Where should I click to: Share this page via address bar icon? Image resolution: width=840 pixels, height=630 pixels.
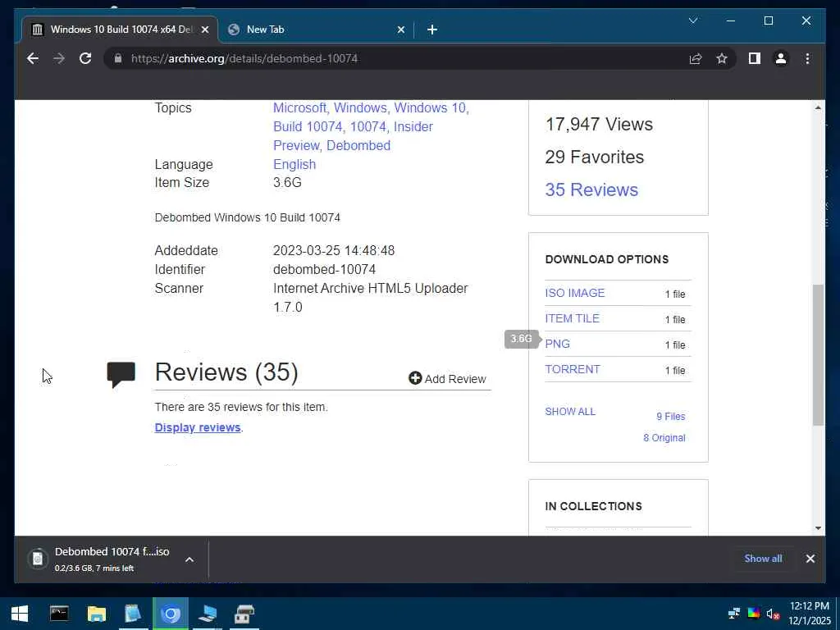click(x=696, y=58)
